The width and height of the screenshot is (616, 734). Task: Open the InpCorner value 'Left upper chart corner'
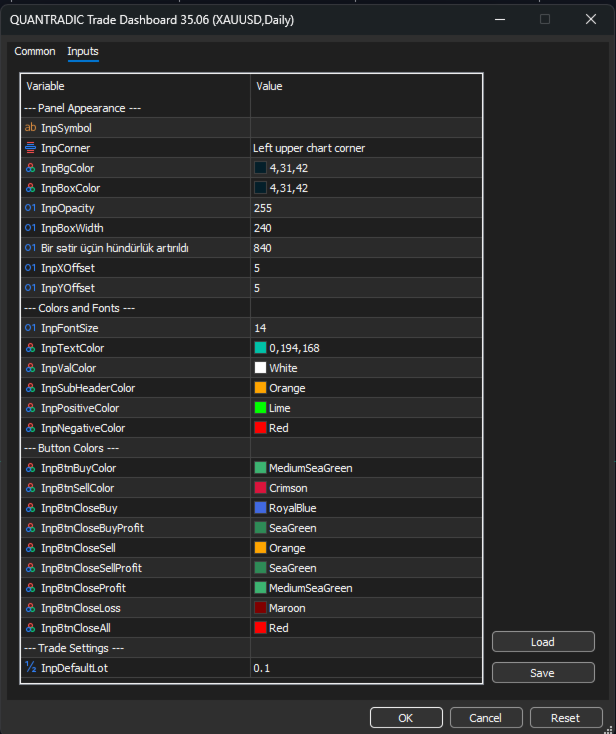click(367, 147)
